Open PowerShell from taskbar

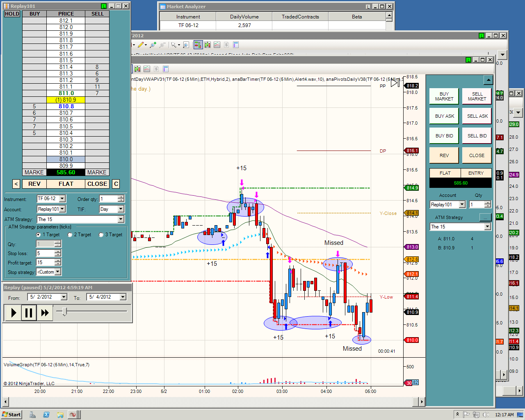[46, 415]
